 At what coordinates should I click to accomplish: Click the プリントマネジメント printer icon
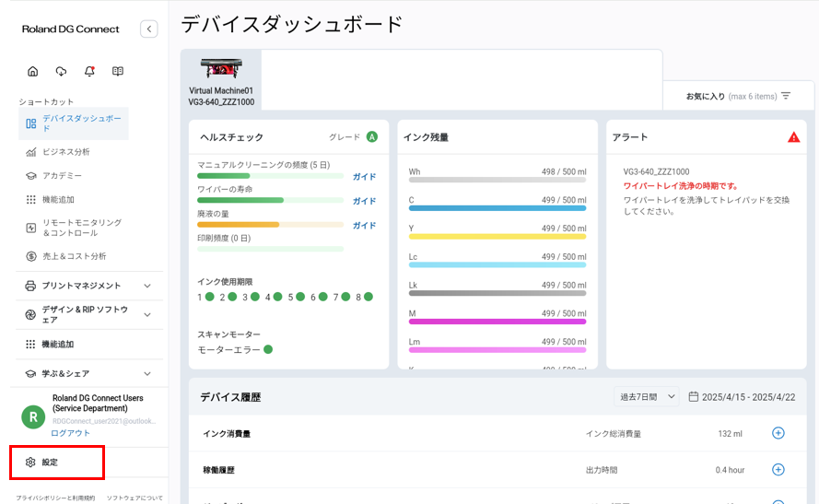coord(30,286)
